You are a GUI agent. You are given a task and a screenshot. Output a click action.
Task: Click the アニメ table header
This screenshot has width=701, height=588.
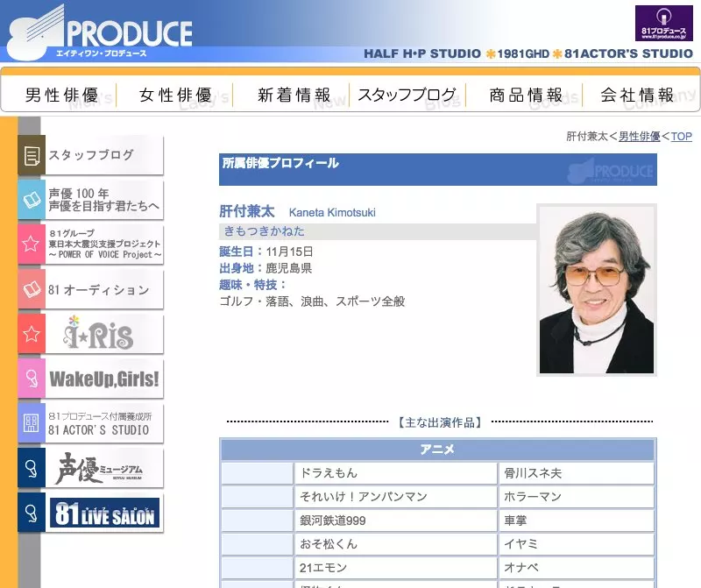pos(437,450)
